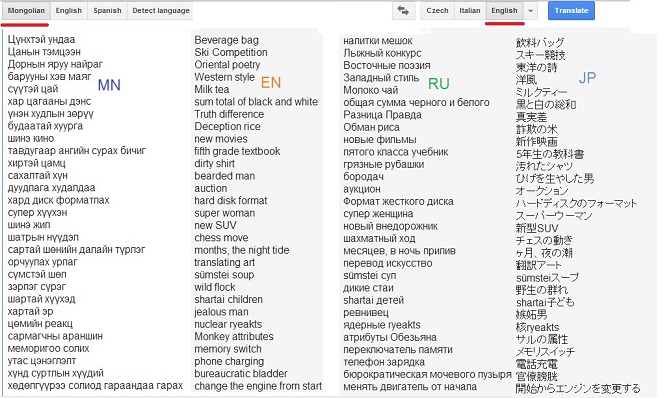Click Russian line 'ревнивец'
Viewport: 671px width, 398px height.
click(366, 313)
